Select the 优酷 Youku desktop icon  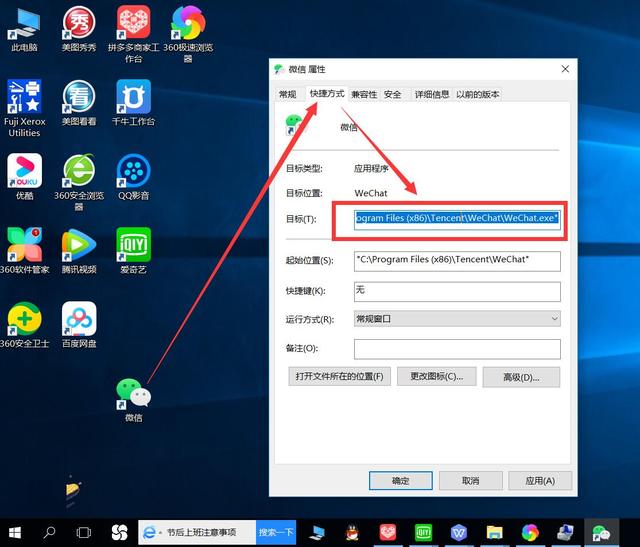coord(24,177)
